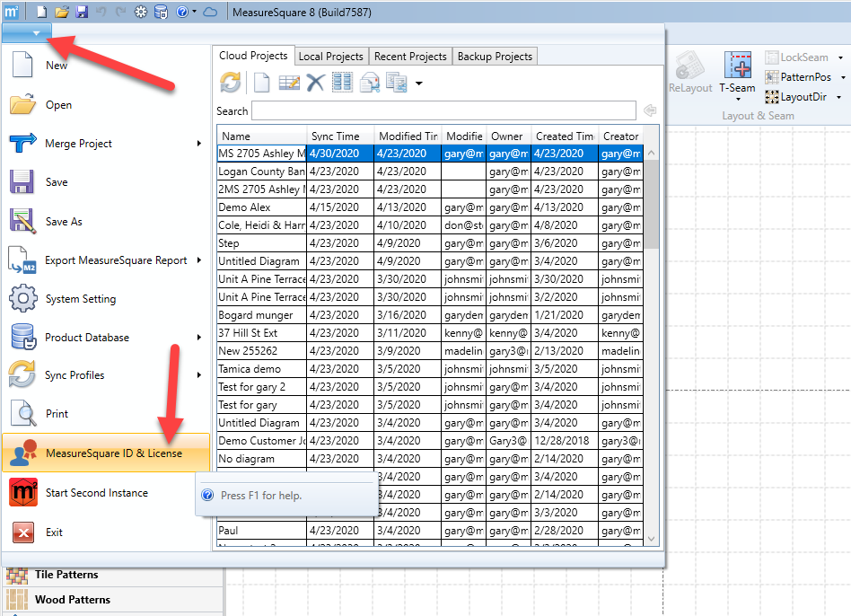Image resolution: width=851 pixels, height=616 pixels.
Task: Click the delete X icon in projects toolbar
Action: (x=314, y=83)
